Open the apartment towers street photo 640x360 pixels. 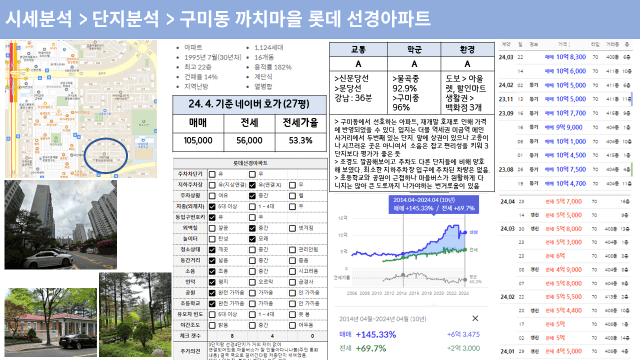coord(60,224)
